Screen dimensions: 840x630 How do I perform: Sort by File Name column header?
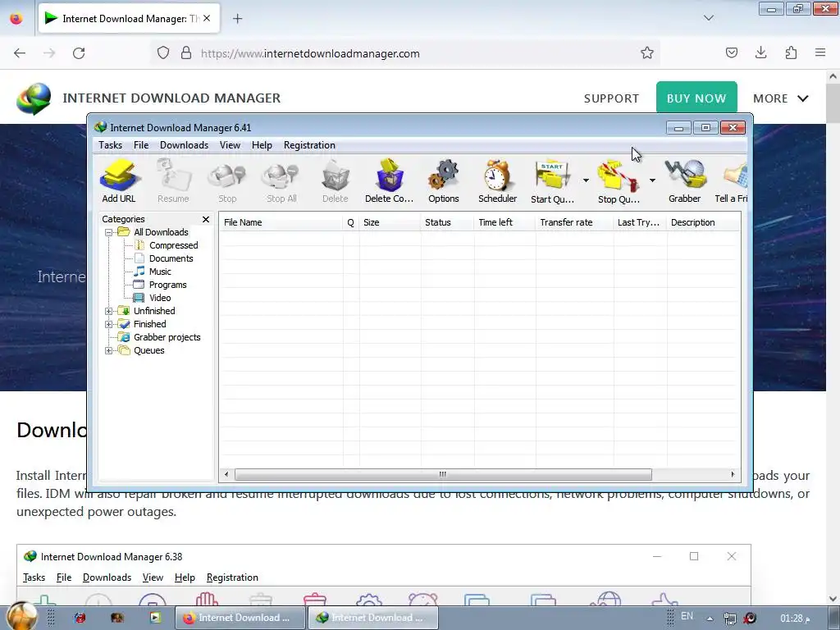pyautogui.click(x=281, y=222)
